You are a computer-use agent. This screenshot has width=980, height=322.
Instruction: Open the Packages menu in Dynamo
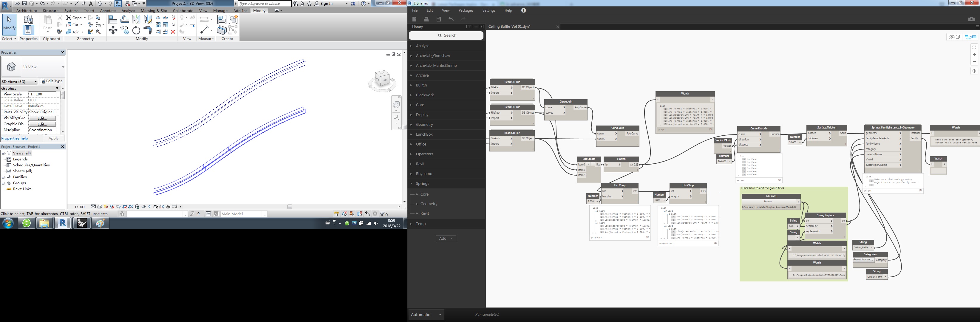coord(466,11)
